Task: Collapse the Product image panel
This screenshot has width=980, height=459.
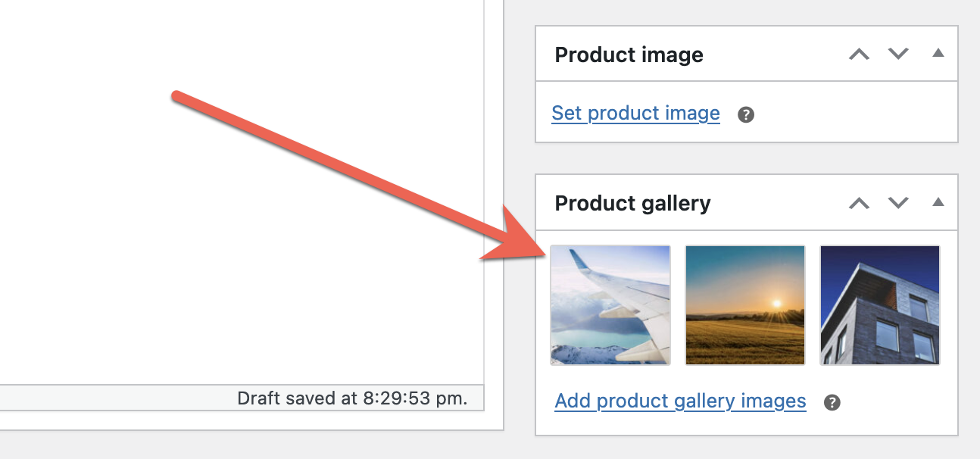Action: [x=938, y=54]
